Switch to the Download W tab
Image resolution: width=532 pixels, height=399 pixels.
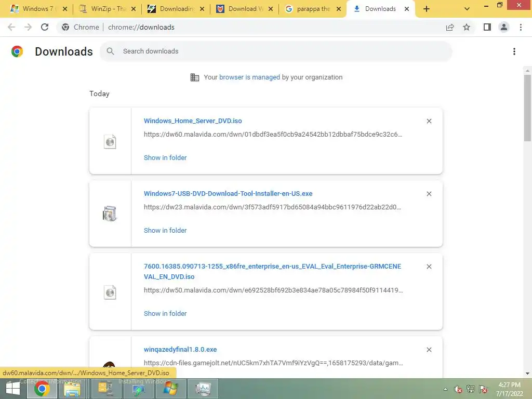point(243,9)
